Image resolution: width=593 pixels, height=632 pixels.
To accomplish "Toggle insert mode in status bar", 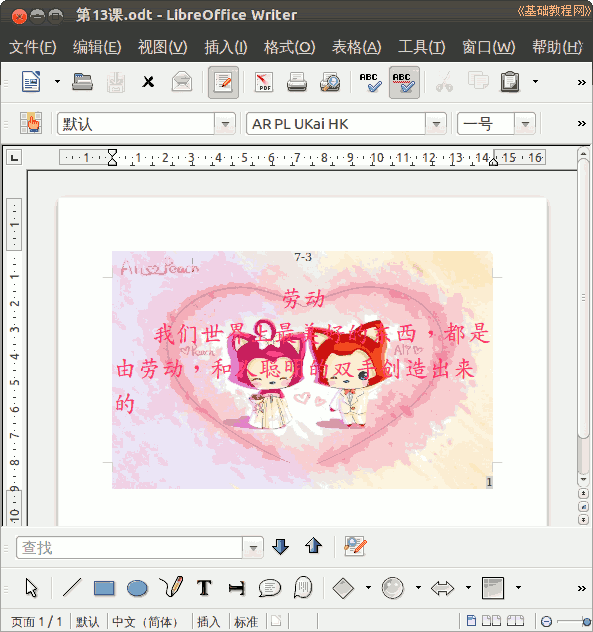I will coord(208,622).
